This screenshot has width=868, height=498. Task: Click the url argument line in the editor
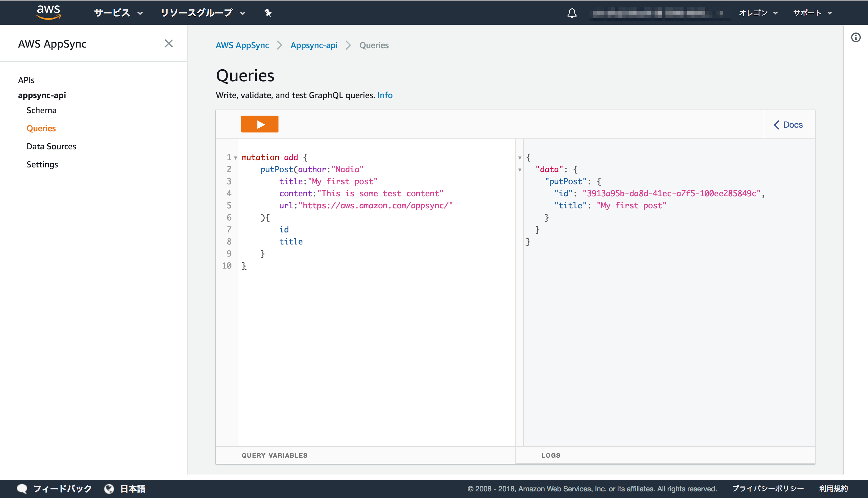pos(366,206)
